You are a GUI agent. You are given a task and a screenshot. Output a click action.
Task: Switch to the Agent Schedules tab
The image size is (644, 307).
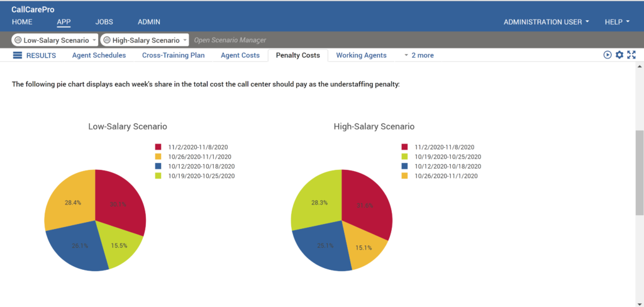(99, 55)
